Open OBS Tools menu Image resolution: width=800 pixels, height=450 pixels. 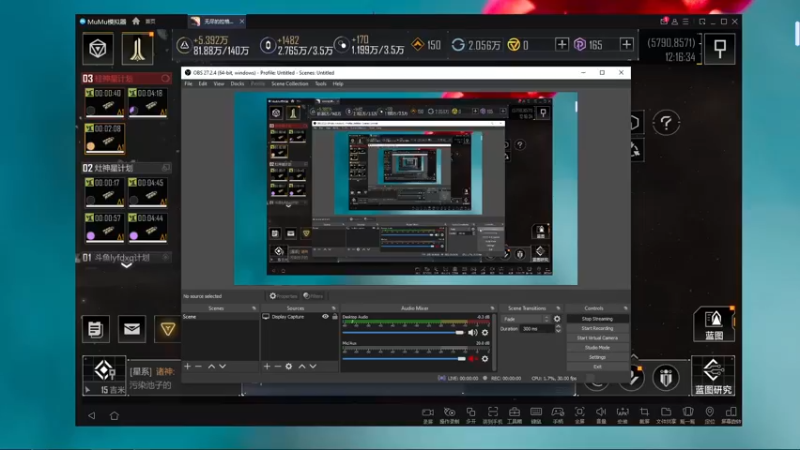point(320,84)
